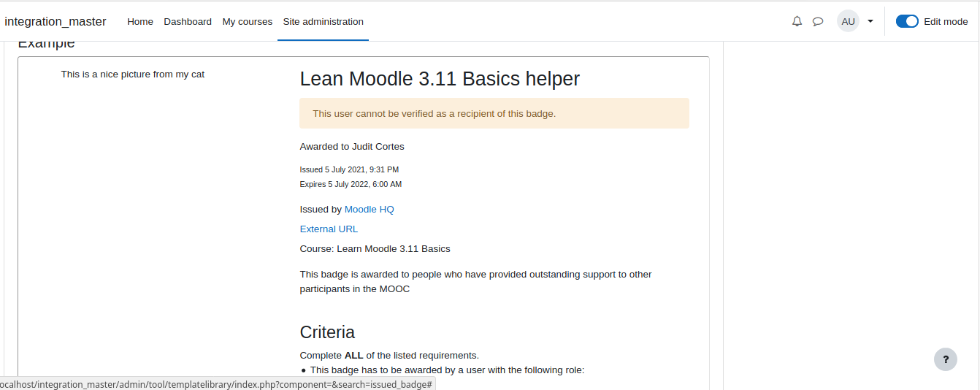This screenshot has height=390, width=980.
Task: Go to the Home menu item
Action: click(x=140, y=21)
